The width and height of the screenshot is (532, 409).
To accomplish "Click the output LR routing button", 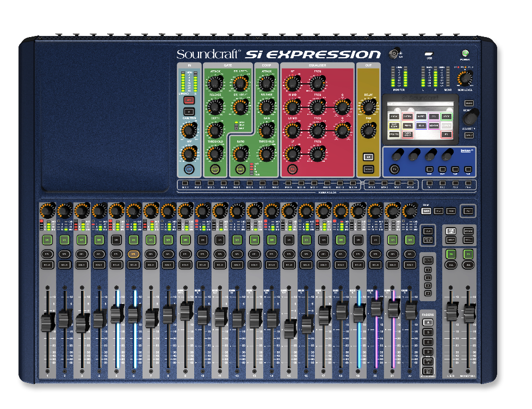I will pyautogui.click(x=368, y=157).
